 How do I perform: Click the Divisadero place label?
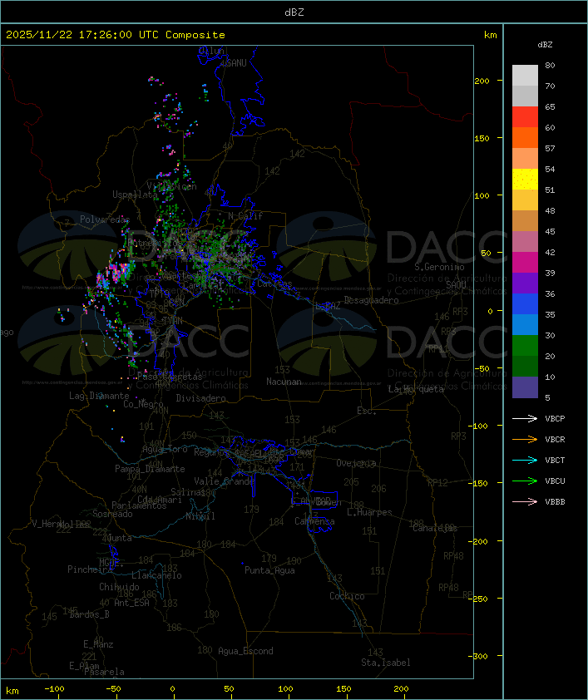[200, 398]
